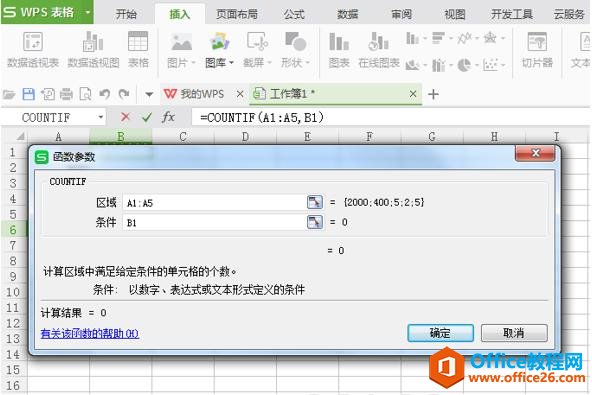
Task: Switch to the 开始 tab
Action: coord(126,14)
